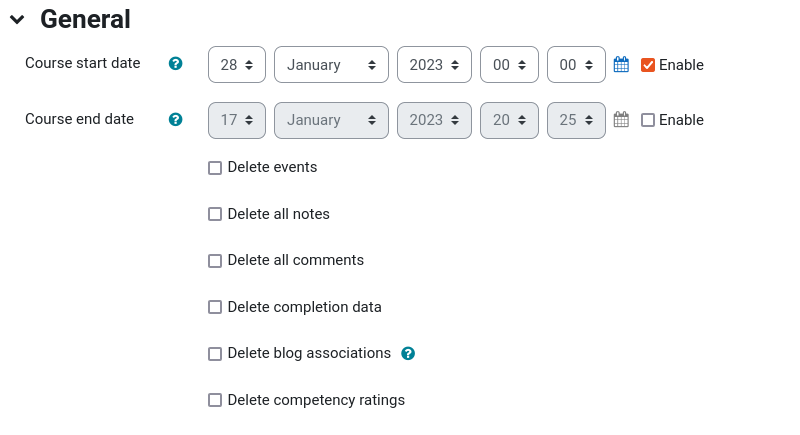Tick the Delete all comments checkbox
Screen dimensions: 800x435
click(x=215, y=261)
